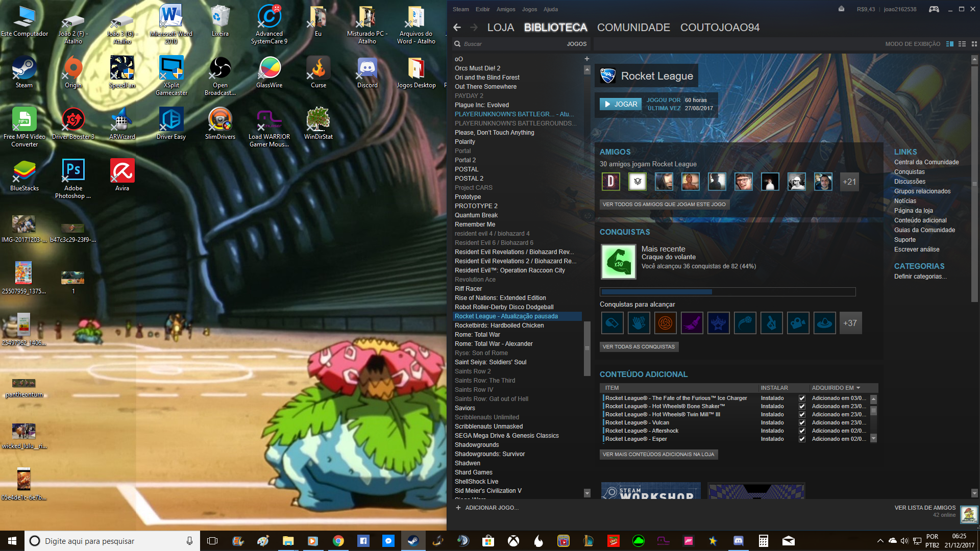The width and height of the screenshot is (980, 551).
Task: Select the WinDirStat desktop icon
Action: coord(318,124)
